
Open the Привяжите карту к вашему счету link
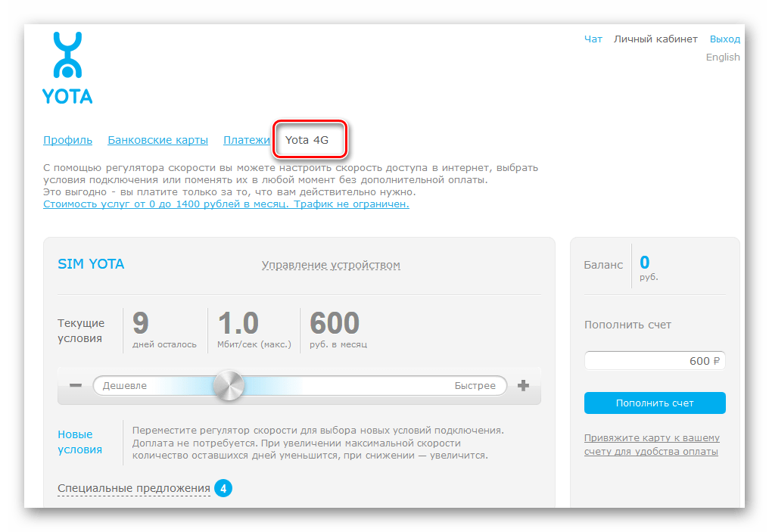point(652,445)
